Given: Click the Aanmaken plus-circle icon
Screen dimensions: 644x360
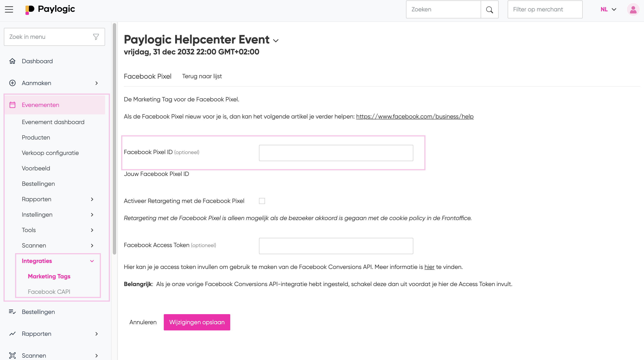Looking at the screenshot, I should pos(12,83).
